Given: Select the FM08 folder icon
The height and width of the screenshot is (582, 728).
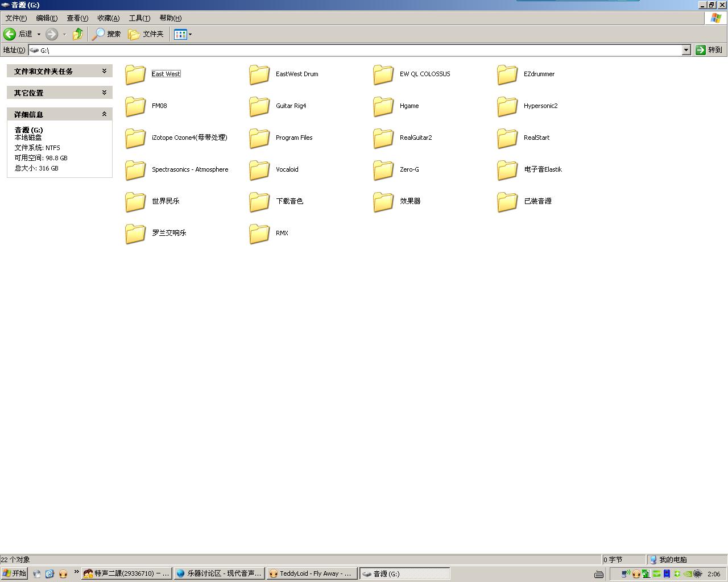Looking at the screenshot, I should pyautogui.click(x=135, y=106).
